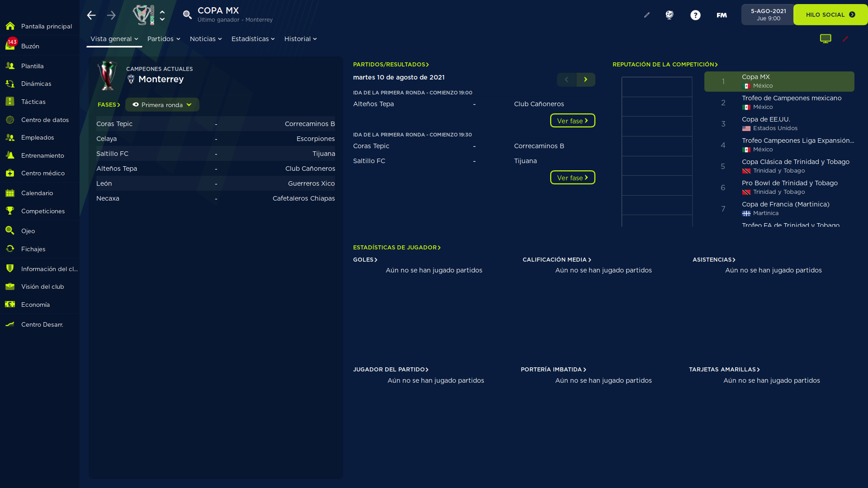The width and height of the screenshot is (868, 488).
Task: Click Coras Tepic in fixtures table
Action: 114,124
